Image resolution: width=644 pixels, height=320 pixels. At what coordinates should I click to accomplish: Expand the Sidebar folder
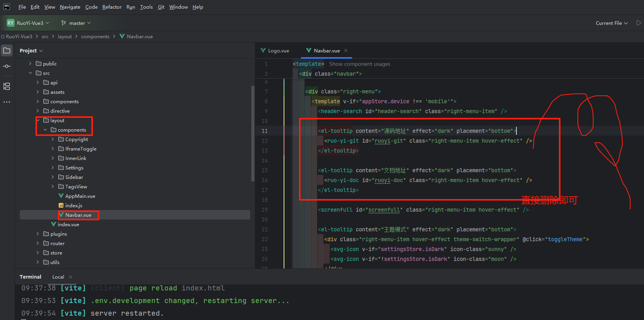[53, 177]
